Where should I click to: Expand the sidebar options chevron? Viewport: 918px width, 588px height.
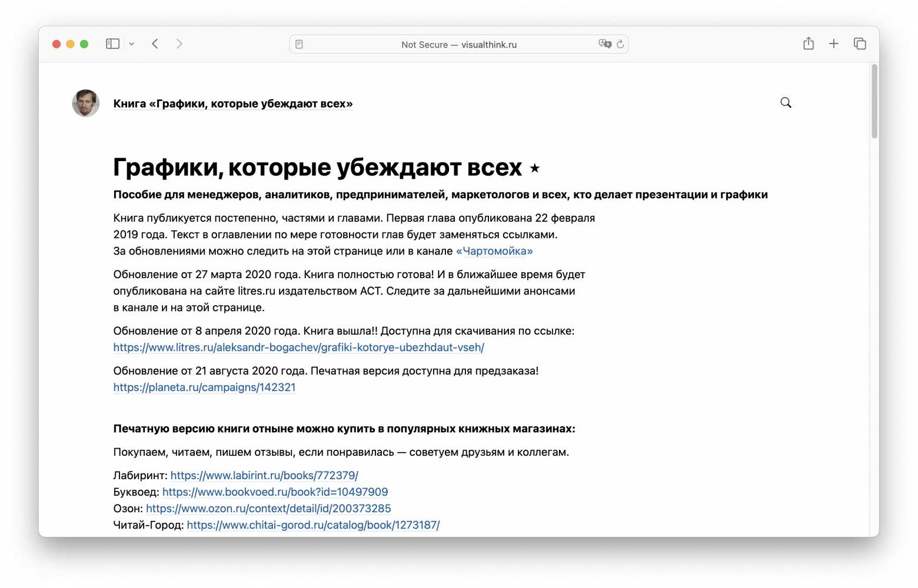click(x=132, y=44)
